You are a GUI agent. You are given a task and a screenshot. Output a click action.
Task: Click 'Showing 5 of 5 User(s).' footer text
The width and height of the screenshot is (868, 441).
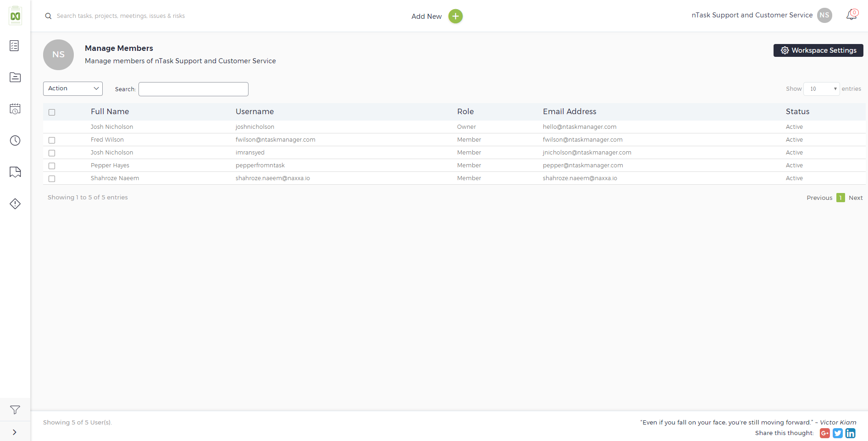pyautogui.click(x=77, y=423)
